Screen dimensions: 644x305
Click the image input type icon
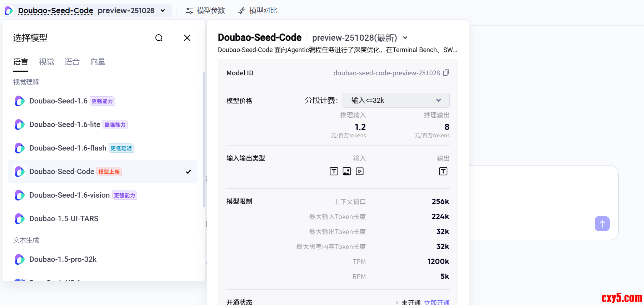pyautogui.click(x=347, y=171)
